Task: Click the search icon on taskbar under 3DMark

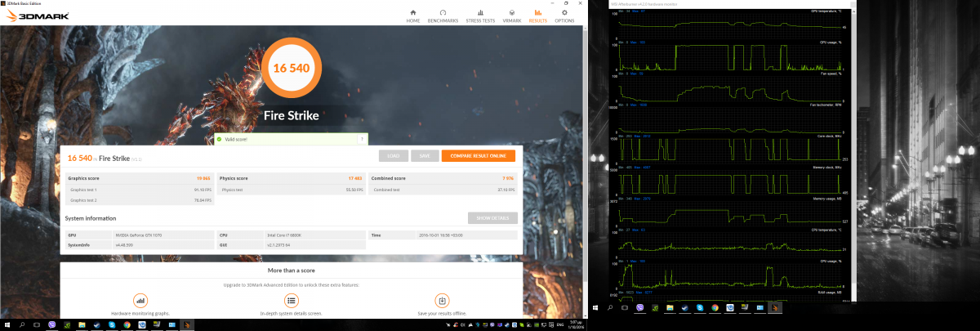Action: pos(22,325)
